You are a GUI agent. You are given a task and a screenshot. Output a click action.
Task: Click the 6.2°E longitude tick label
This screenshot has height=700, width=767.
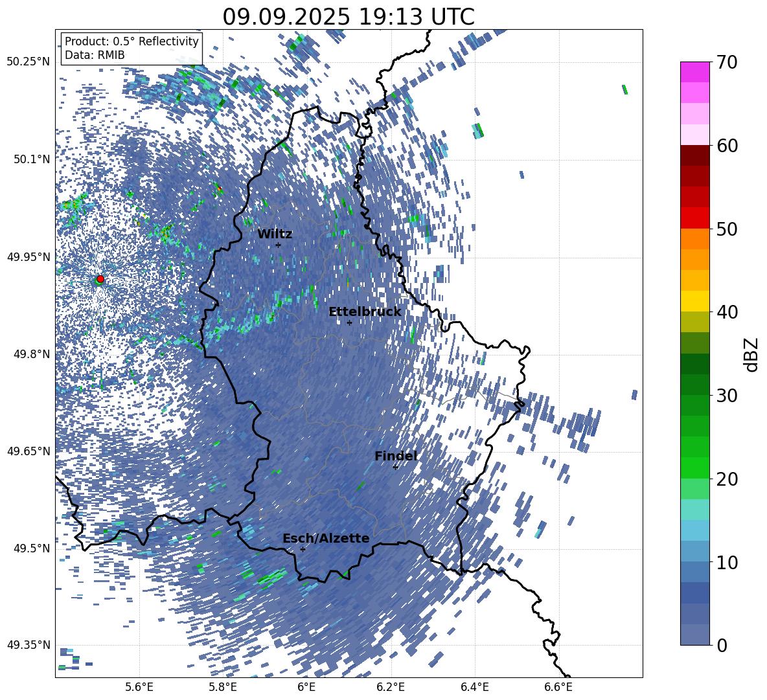(x=391, y=687)
